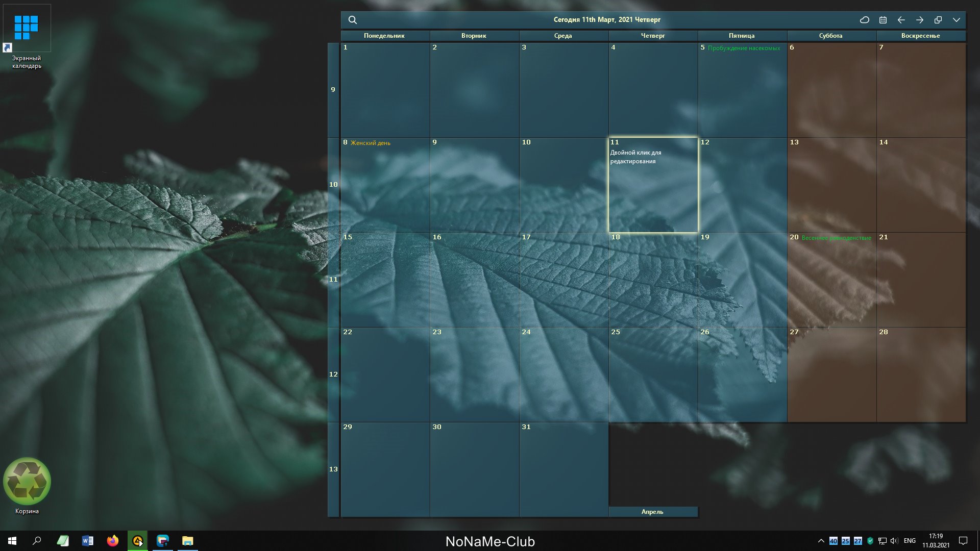Viewport: 980px width, 551px height.
Task: Select the March 1 day cell
Action: 385,90
